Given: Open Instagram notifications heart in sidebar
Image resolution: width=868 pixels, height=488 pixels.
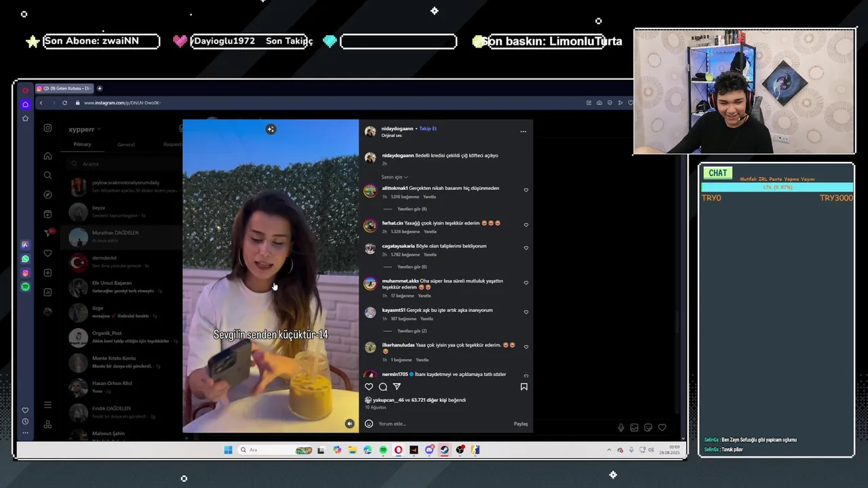Looking at the screenshot, I should (47, 253).
